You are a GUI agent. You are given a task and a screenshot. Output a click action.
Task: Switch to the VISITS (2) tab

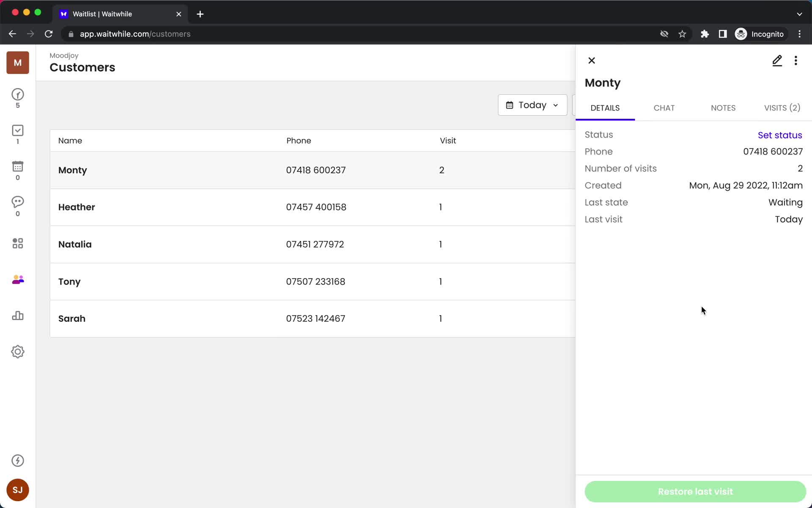(782, 108)
